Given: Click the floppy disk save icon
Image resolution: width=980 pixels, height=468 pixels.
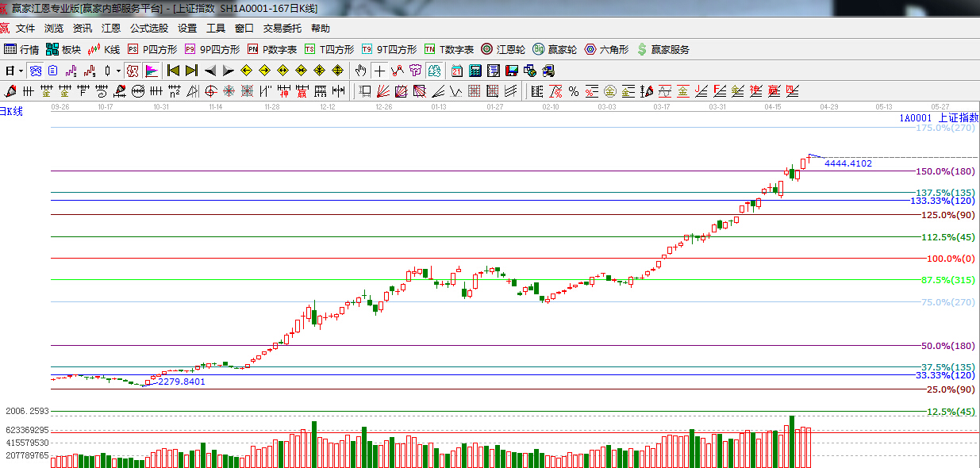Looking at the screenshot, I should [x=510, y=71].
